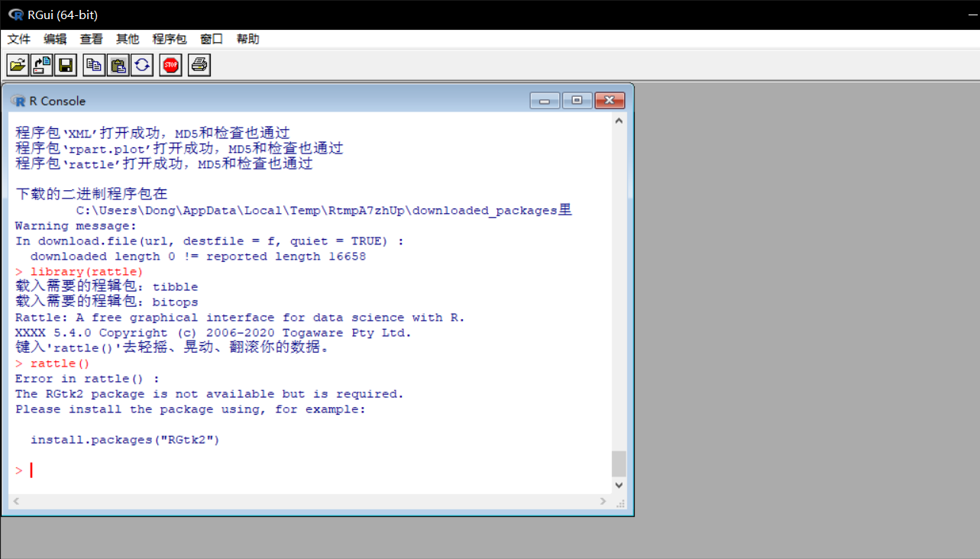Save the current workspace via toolbar
980x559 pixels.
[x=66, y=65]
